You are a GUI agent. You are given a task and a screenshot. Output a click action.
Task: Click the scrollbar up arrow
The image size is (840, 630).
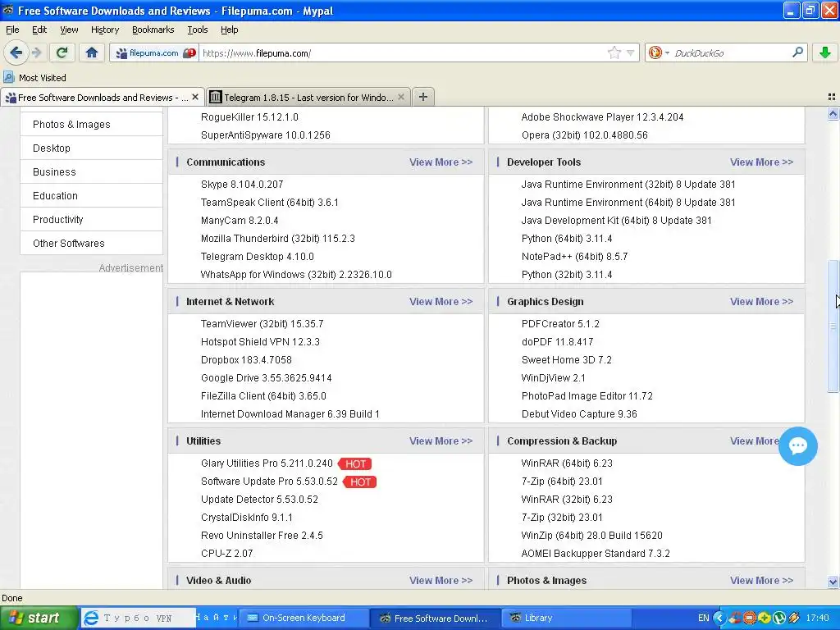click(833, 113)
